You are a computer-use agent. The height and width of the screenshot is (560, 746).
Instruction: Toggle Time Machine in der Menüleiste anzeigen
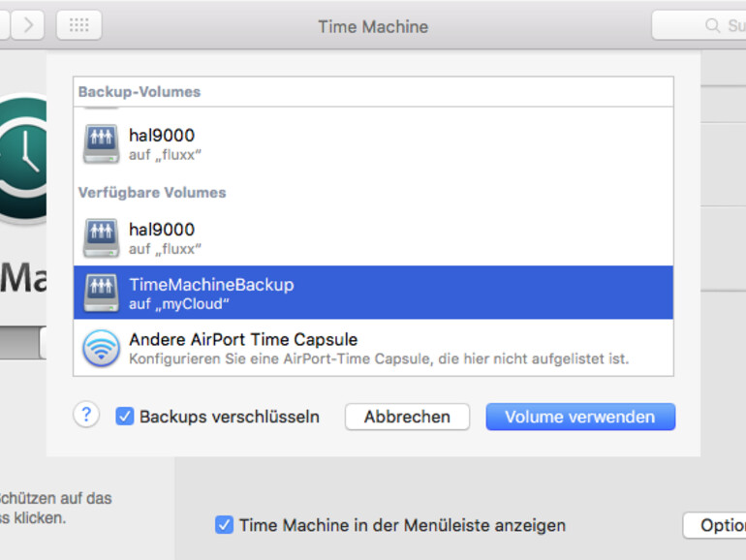[x=224, y=525]
